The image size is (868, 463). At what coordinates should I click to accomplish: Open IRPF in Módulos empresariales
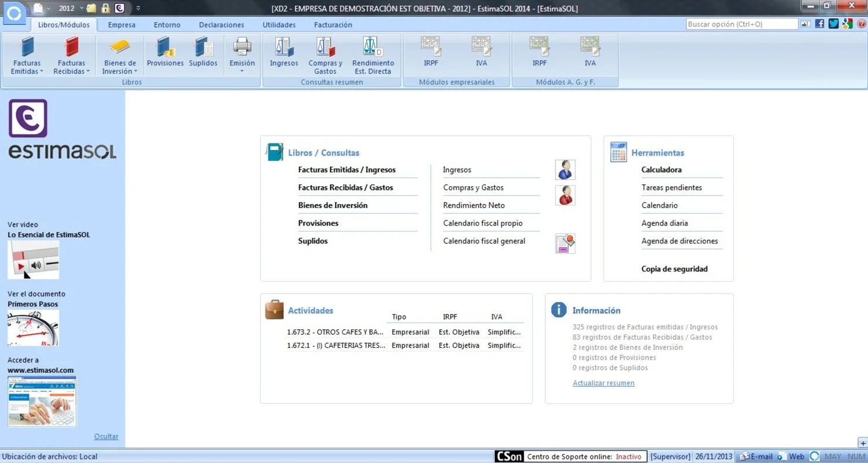(x=431, y=53)
